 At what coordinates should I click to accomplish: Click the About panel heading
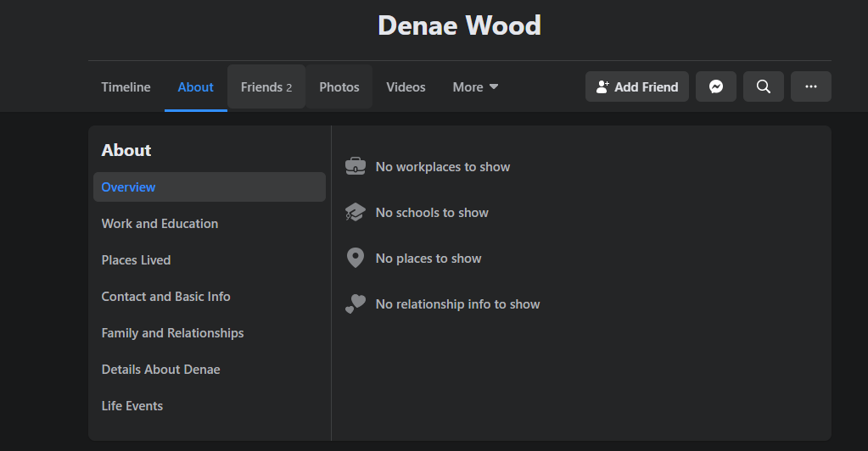pos(126,150)
